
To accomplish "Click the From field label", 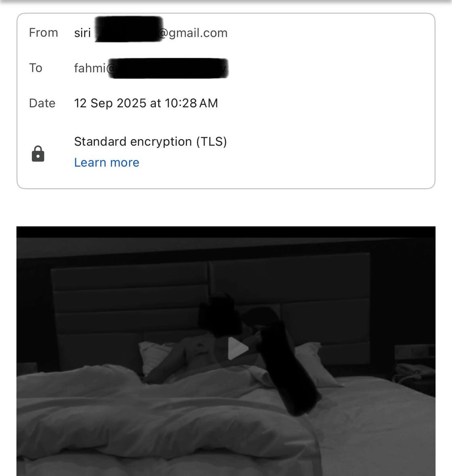I will 43,32.
